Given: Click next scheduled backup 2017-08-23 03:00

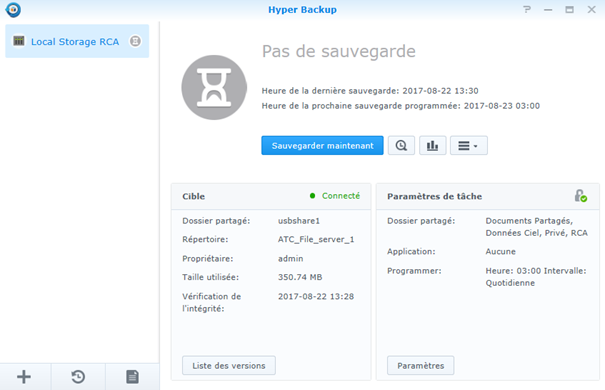Looking at the screenshot, I should point(502,106).
